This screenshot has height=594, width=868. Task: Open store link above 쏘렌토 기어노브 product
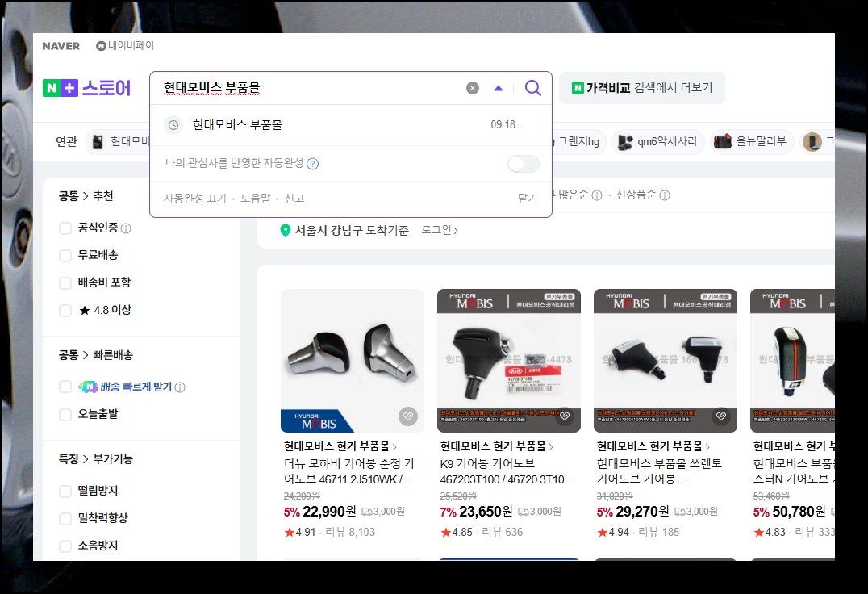coord(653,446)
